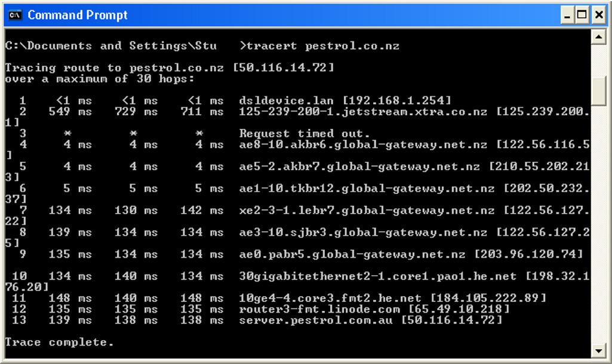Click the Command Prompt system menu icon
612x364 pixels.
(x=15, y=15)
